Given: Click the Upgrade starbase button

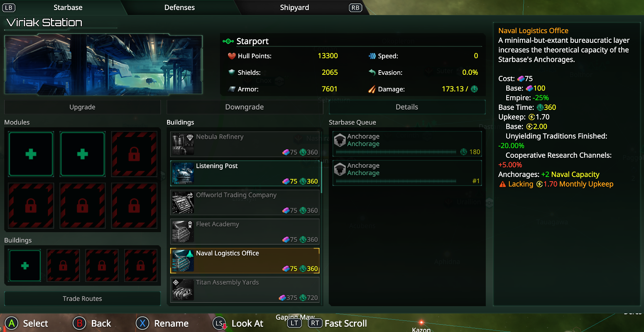Looking at the screenshot, I should (82, 107).
